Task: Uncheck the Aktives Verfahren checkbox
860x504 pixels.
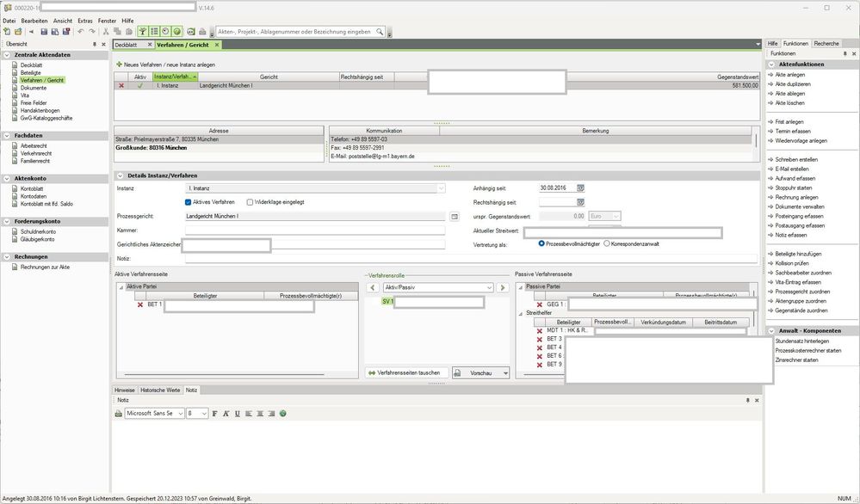Action: (x=189, y=202)
